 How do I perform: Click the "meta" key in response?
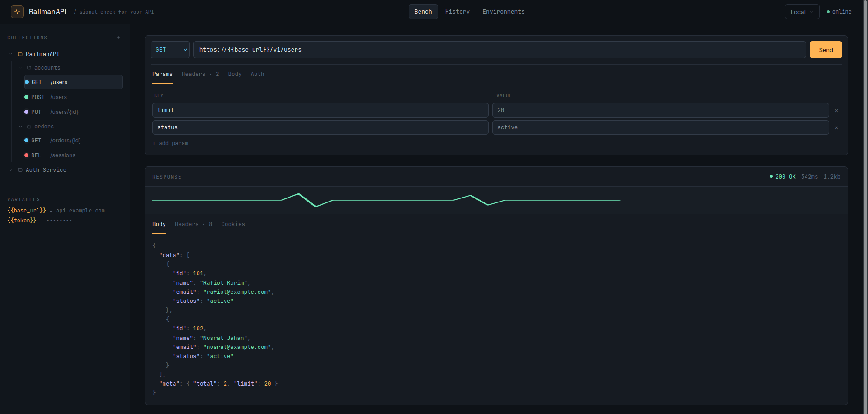point(170,384)
